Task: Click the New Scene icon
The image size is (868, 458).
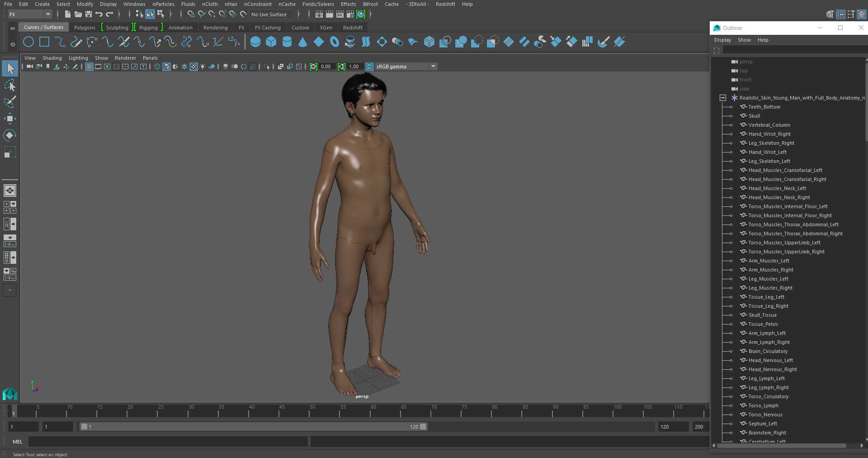Action: coord(67,14)
